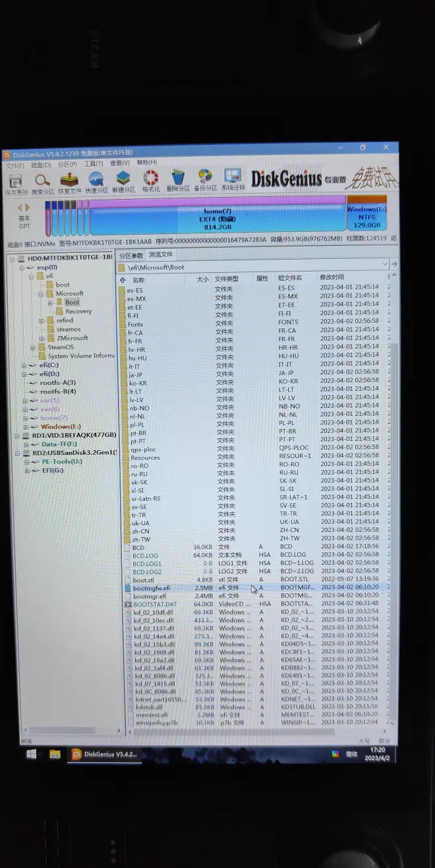This screenshot has width=435, height=868.
Task: Sort by the 文件类型 column header
Action: pyautogui.click(x=226, y=279)
